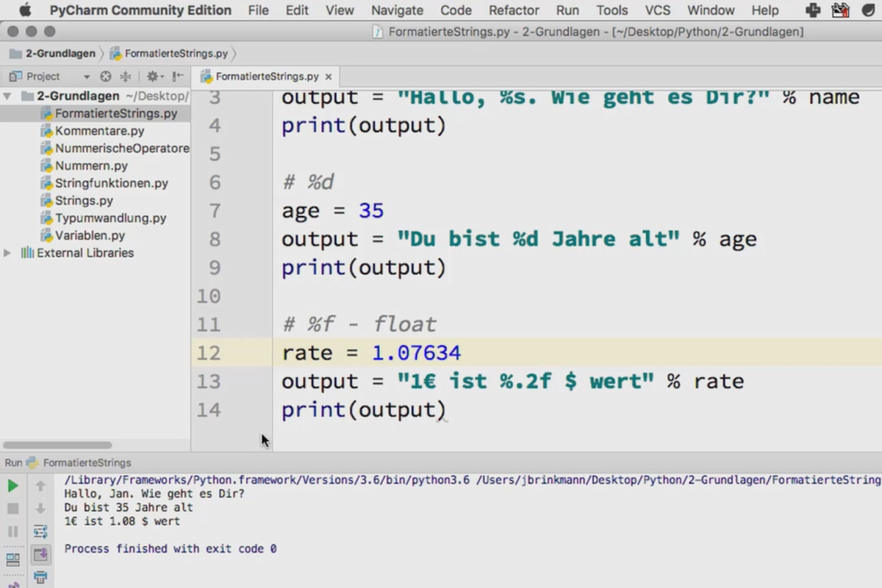The width and height of the screenshot is (882, 588).
Task: Toggle soft-wrap icon in Run panel
Action: click(40, 531)
